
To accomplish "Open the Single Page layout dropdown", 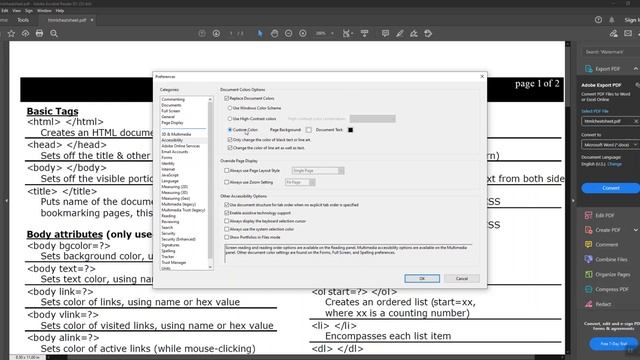I will tap(318, 171).
